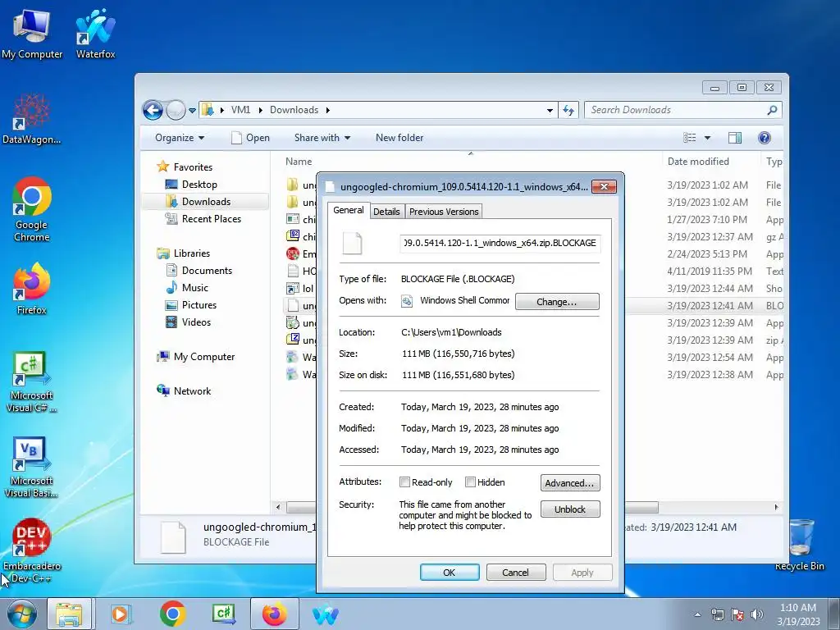Click the volume speaker tray icon
The image size is (840, 630).
[757, 614]
